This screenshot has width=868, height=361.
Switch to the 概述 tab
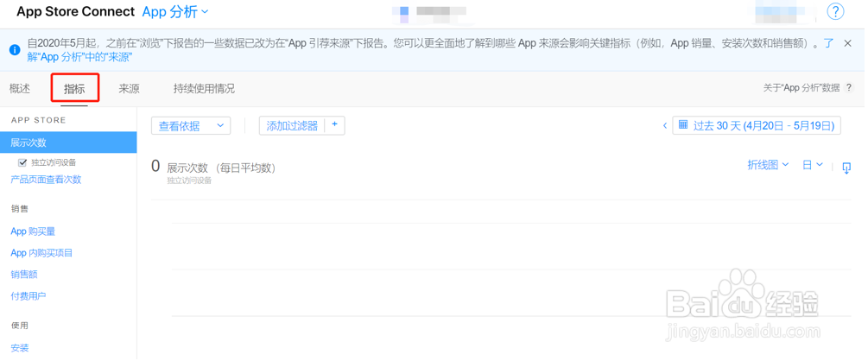20,89
